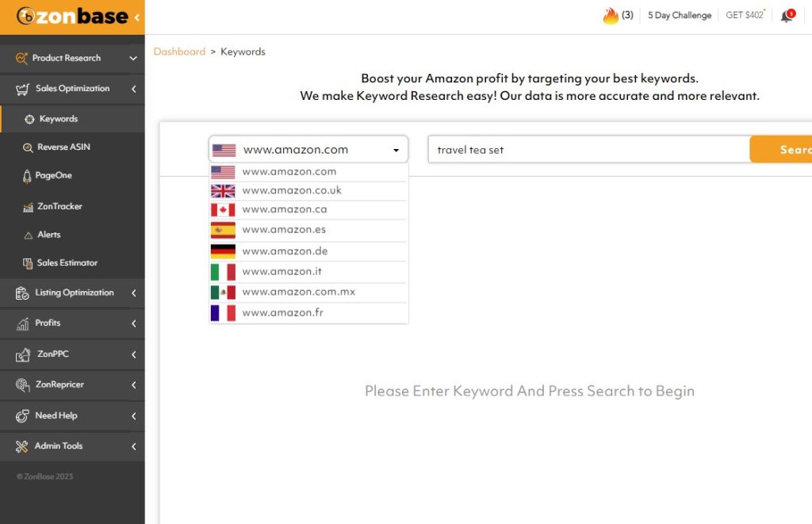Expand the Product Research section
812x524 pixels.
tap(133, 59)
